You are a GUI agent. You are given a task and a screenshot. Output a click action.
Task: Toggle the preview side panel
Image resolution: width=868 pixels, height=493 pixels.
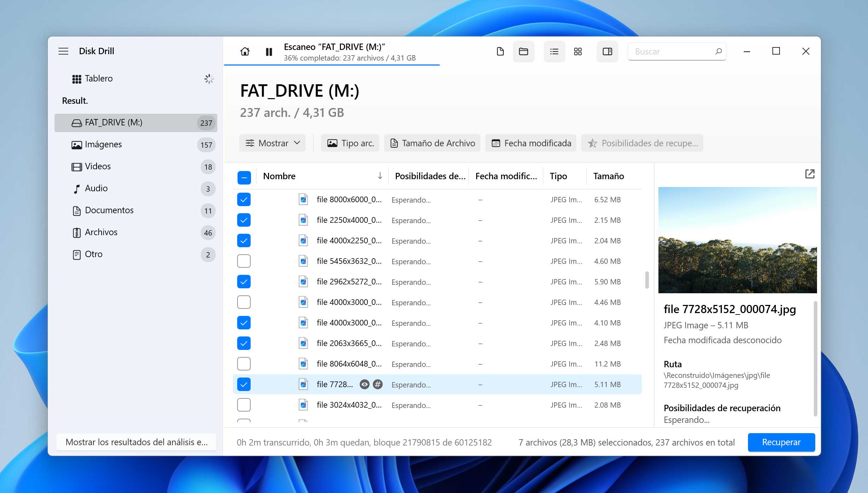click(607, 52)
